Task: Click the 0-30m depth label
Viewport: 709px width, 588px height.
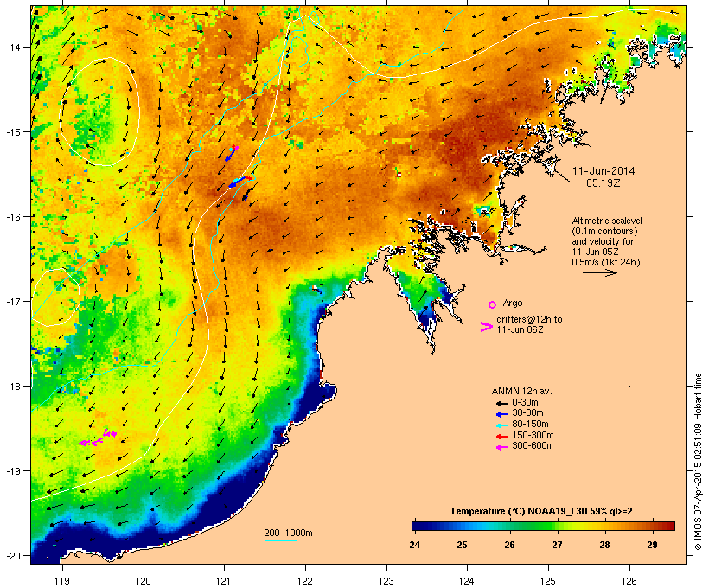Action: (x=525, y=402)
